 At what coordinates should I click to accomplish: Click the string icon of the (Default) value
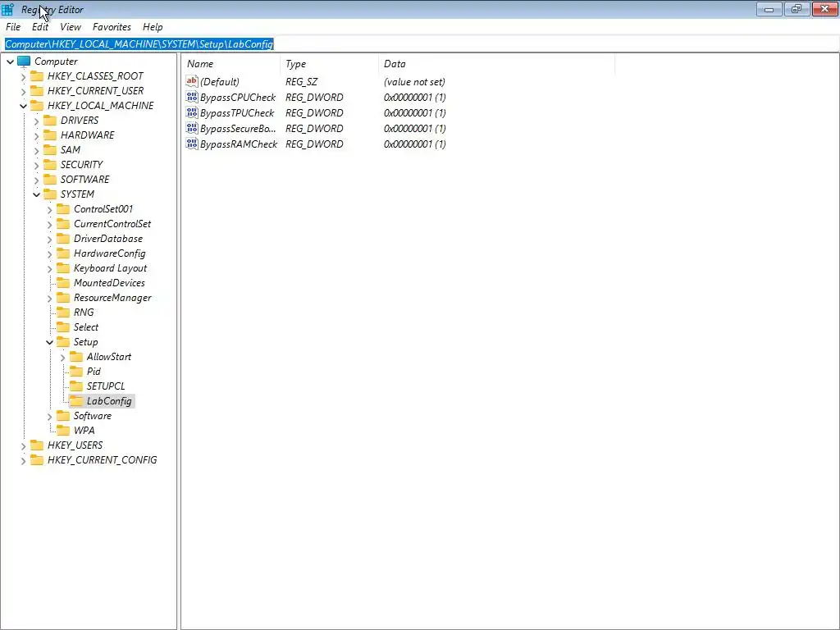click(192, 81)
